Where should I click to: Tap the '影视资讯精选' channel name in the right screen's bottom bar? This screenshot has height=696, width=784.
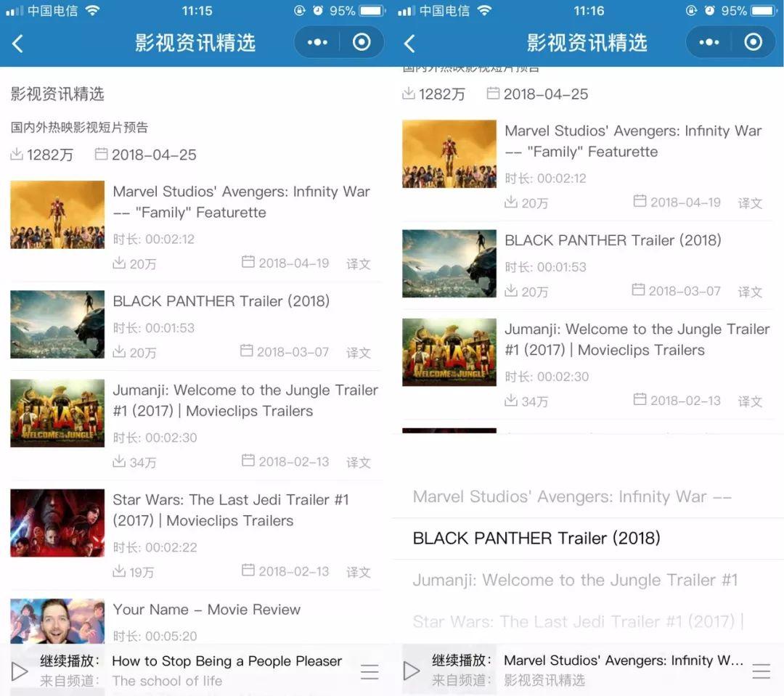tap(544, 680)
